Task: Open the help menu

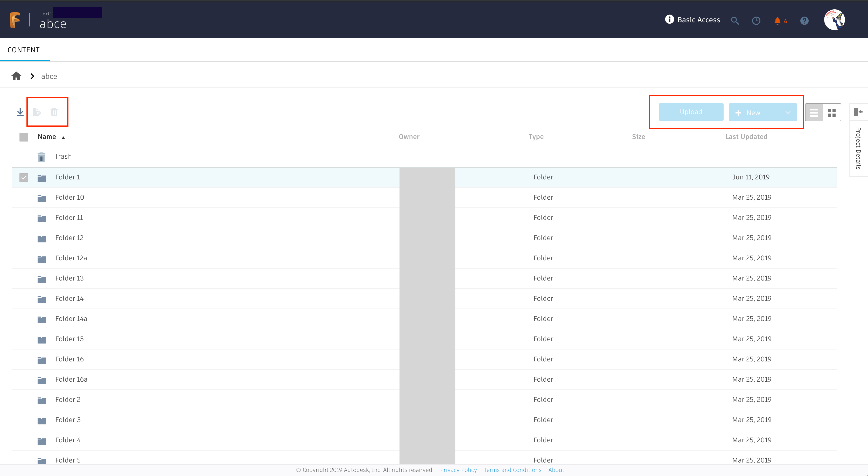Action: click(805, 20)
